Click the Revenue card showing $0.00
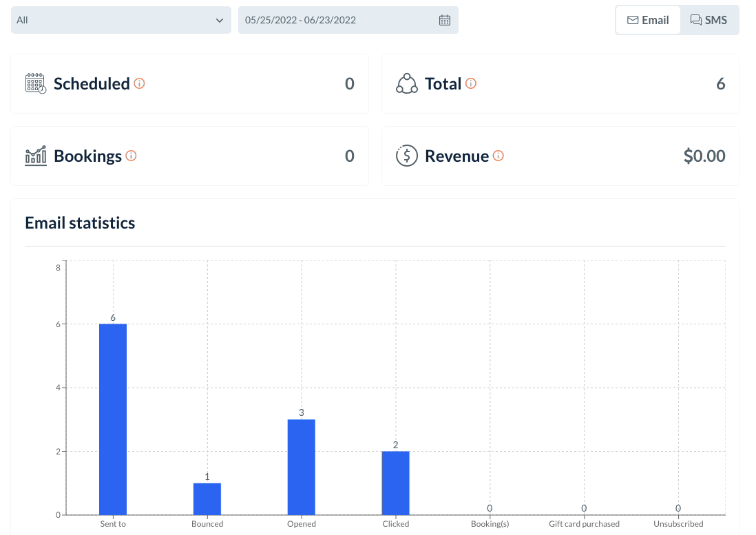The width and height of the screenshot is (756, 535). (x=560, y=156)
